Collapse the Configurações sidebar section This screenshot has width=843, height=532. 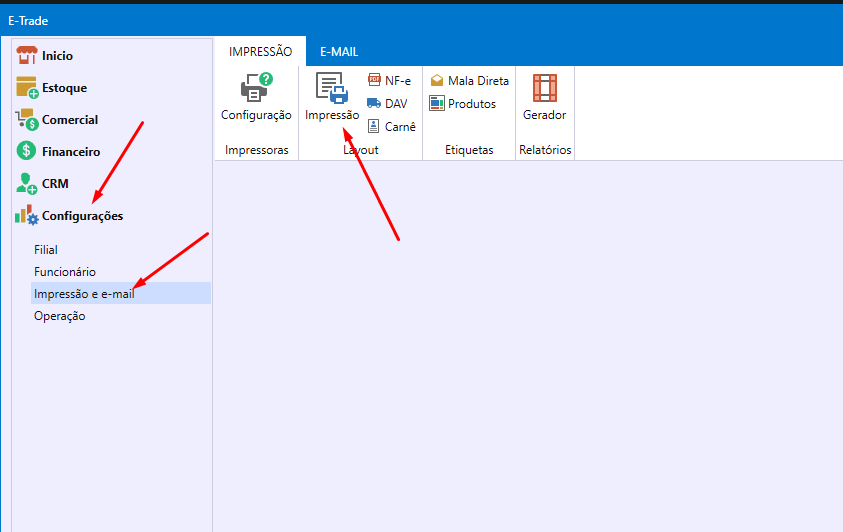pos(82,216)
